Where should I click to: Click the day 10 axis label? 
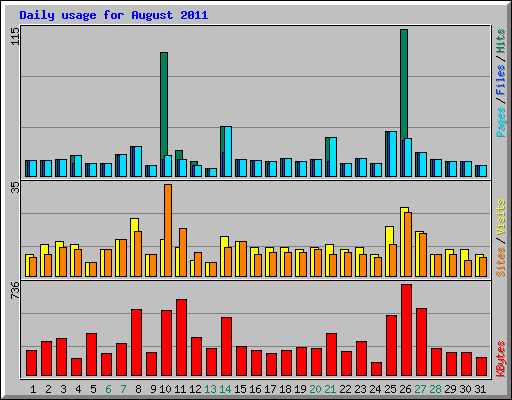(165, 389)
